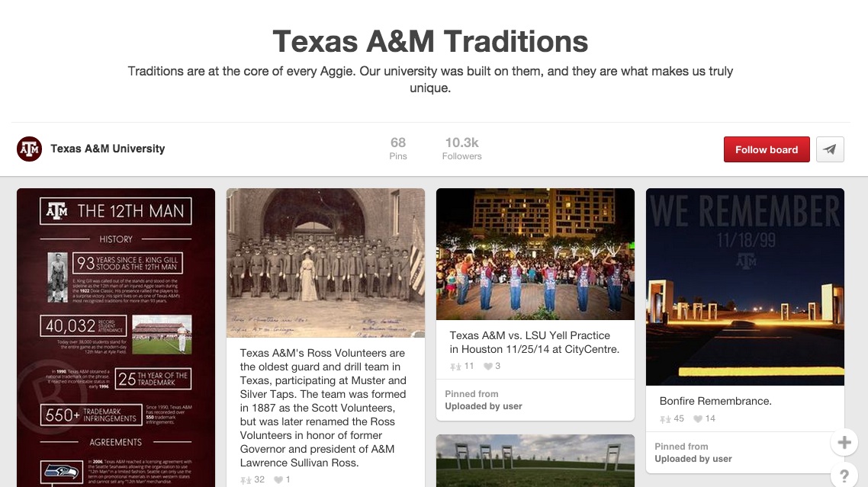This screenshot has width=868, height=487.
Task: Click Uploaded by user under Bonfire pin
Action: pyautogui.click(x=693, y=459)
